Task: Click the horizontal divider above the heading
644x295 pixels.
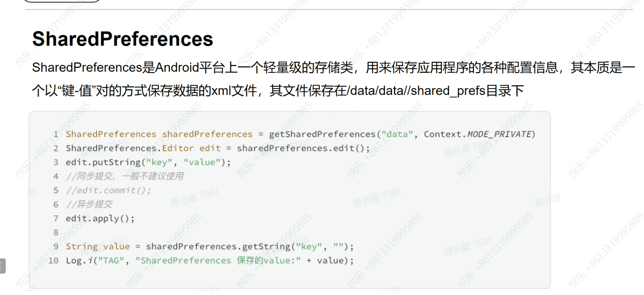Action: [329, 9]
